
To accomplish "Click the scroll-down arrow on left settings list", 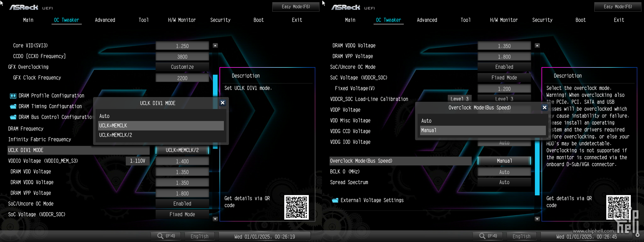I will (x=215, y=219).
